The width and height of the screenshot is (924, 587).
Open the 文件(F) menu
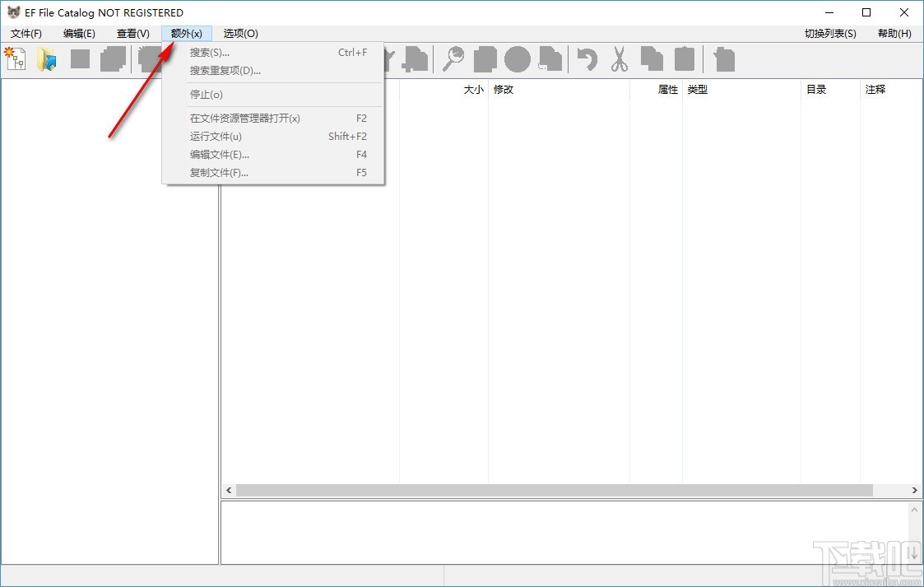tap(26, 33)
